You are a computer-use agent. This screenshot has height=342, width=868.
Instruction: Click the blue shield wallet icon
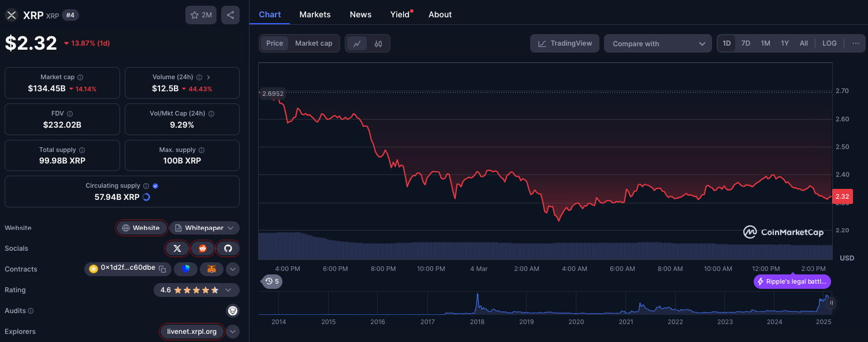pyautogui.click(x=185, y=269)
